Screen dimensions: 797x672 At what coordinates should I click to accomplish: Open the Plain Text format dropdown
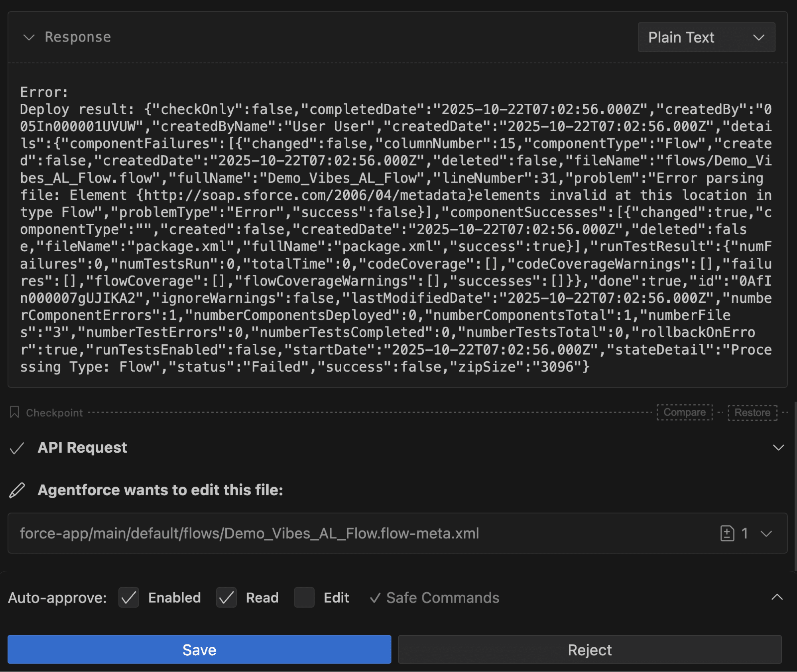(x=706, y=37)
